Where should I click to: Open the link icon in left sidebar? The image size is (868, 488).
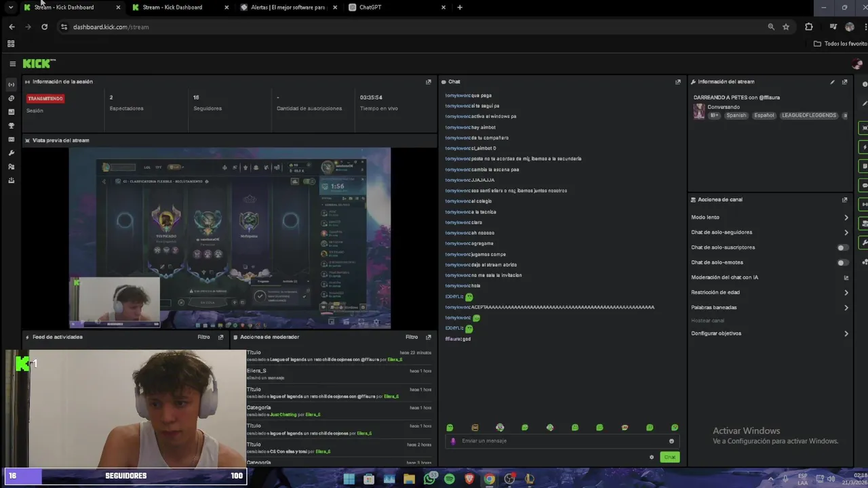click(x=11, y=98)
